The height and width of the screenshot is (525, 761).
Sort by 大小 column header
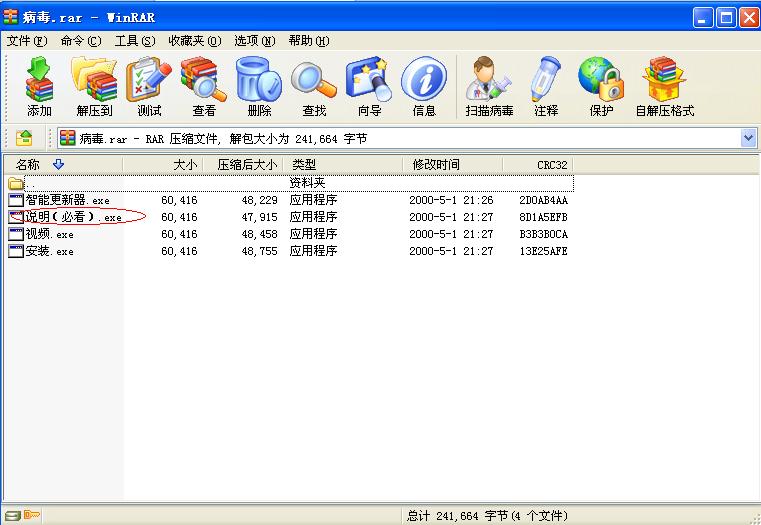[x=163, y=164]
